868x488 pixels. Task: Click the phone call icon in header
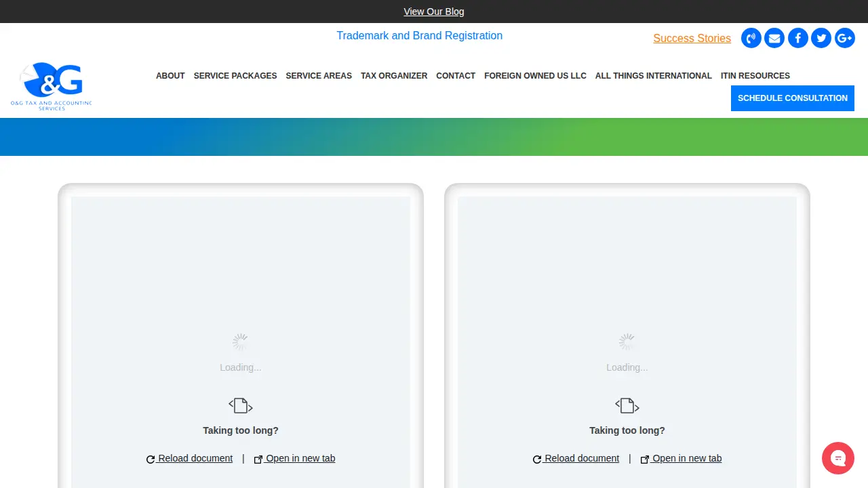tap(751, 38)
